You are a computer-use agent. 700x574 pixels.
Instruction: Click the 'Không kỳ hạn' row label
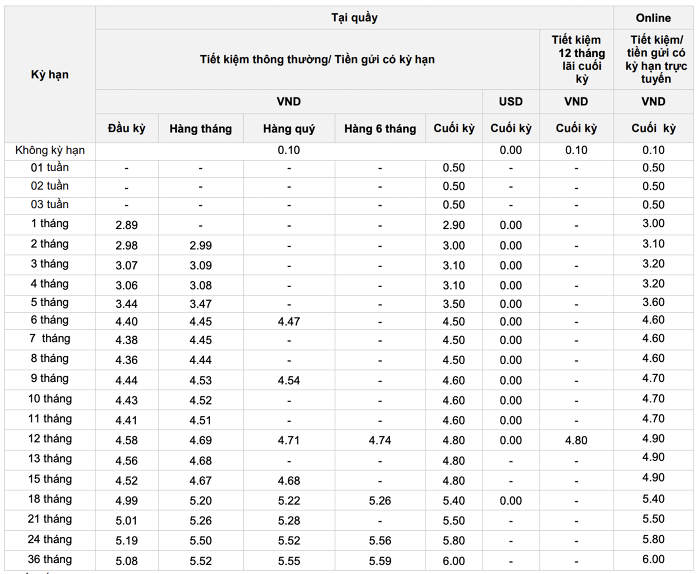(50, 150)
